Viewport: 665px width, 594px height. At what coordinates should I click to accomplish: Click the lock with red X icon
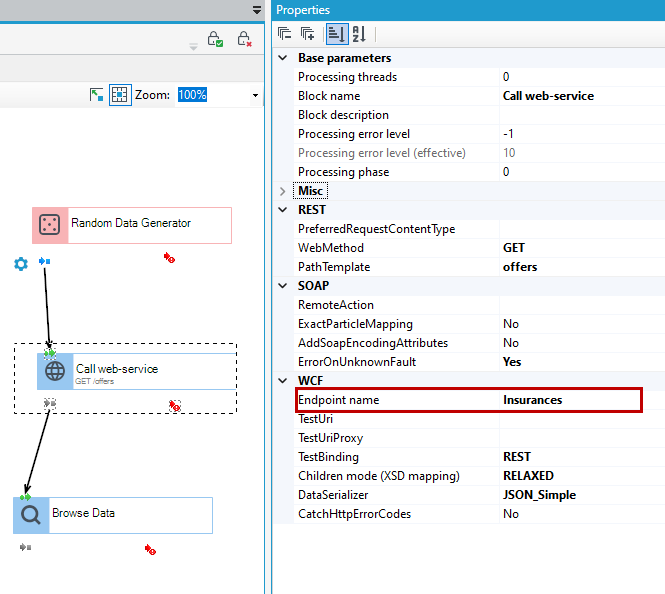coord(244,39)
